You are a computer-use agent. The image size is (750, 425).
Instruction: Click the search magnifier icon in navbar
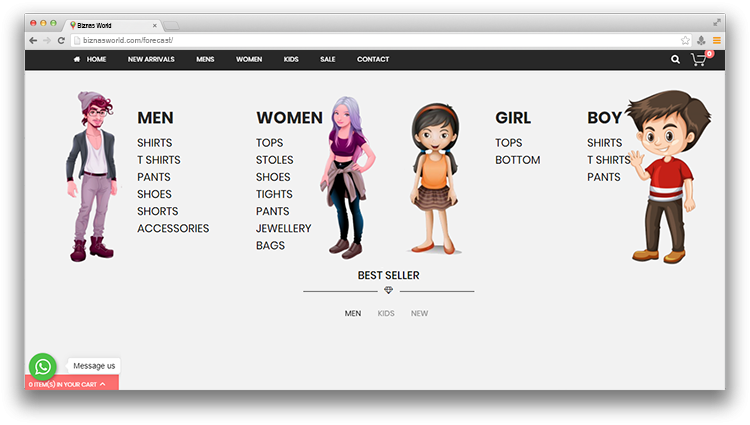675,60
